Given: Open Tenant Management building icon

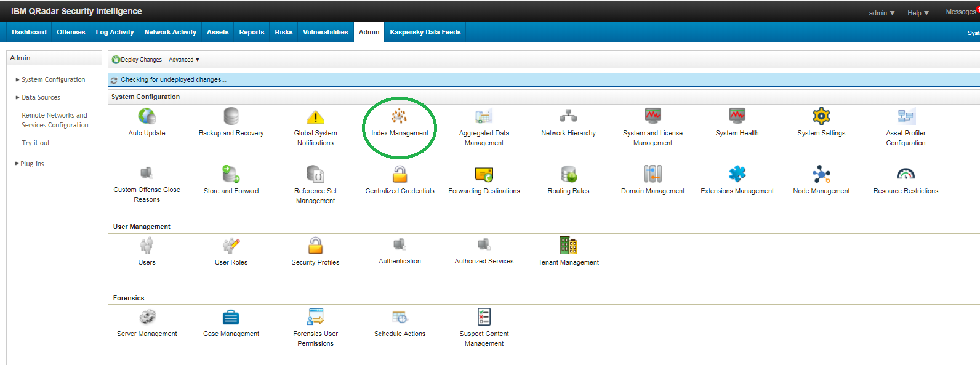Looking at the screenshot, I should pyautogui.click(x=568, y=246).
